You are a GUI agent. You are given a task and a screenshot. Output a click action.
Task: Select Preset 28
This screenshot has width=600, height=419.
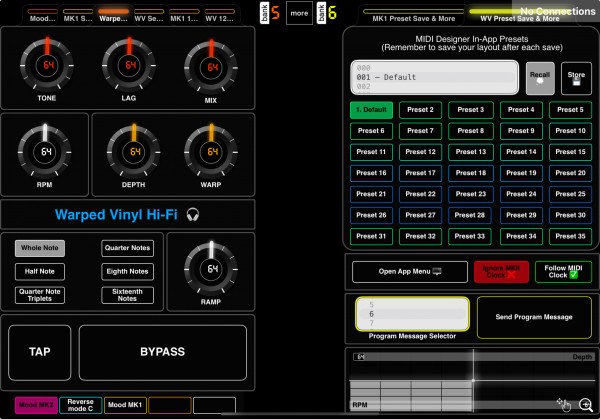point(471,215)
